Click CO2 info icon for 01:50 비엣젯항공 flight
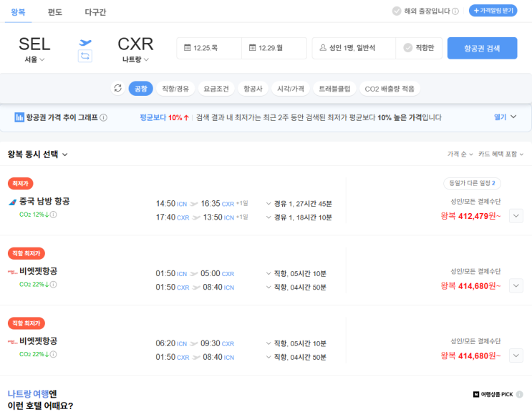532x412 pixels. tap(53, 284)
